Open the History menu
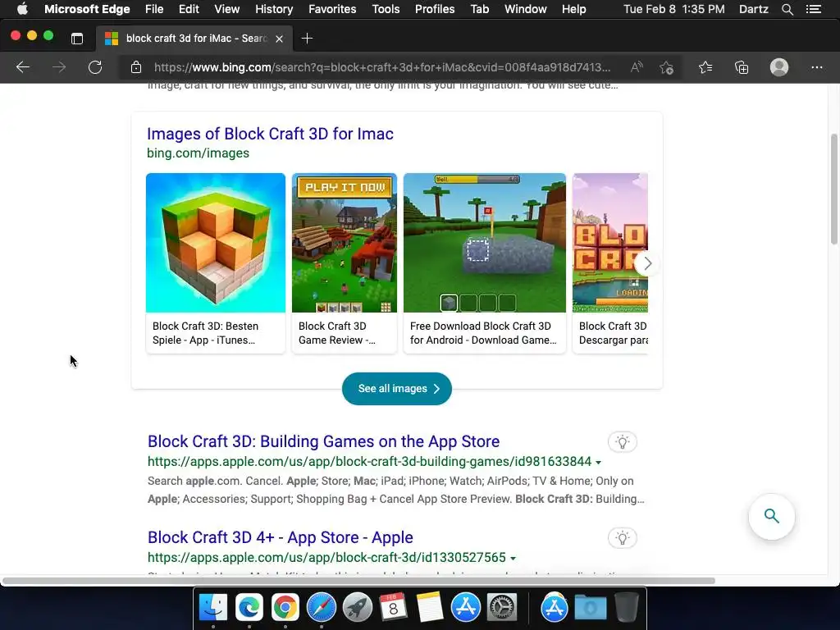This screenshot has width=840, height=630. (274, 9)
